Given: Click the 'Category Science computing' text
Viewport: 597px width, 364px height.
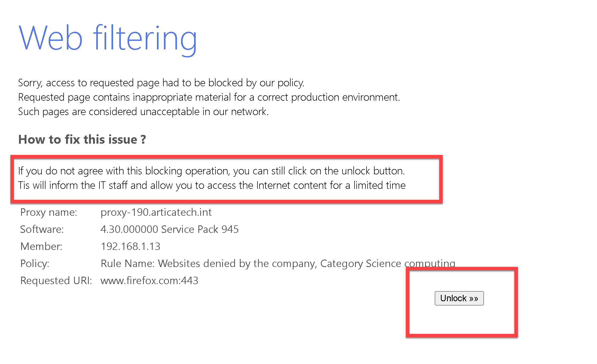Looking at the screenshot, I should click(387, 264).
